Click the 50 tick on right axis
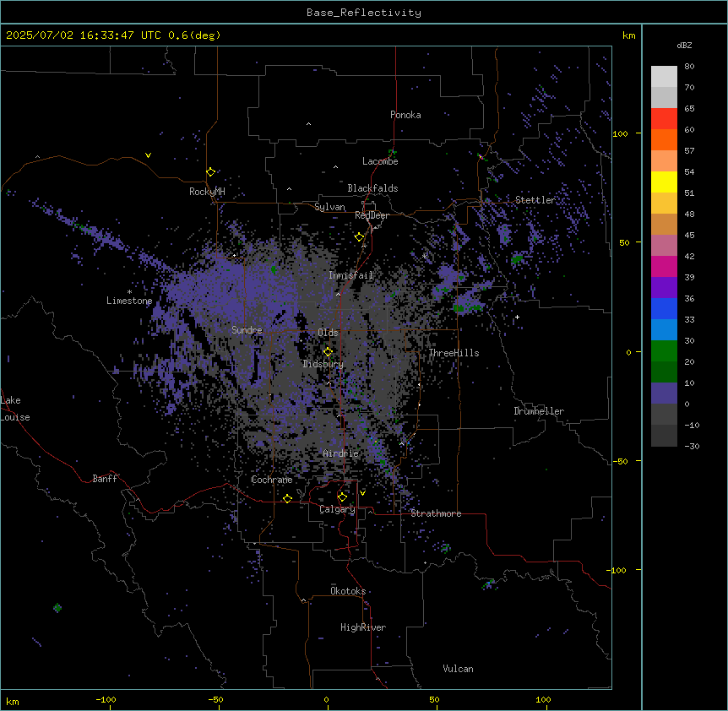 pos(624,242)
